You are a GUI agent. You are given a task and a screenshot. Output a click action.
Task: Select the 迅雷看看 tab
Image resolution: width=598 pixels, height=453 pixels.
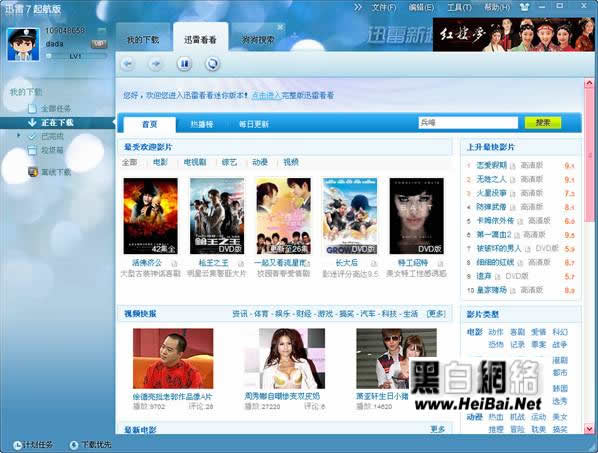200,39
